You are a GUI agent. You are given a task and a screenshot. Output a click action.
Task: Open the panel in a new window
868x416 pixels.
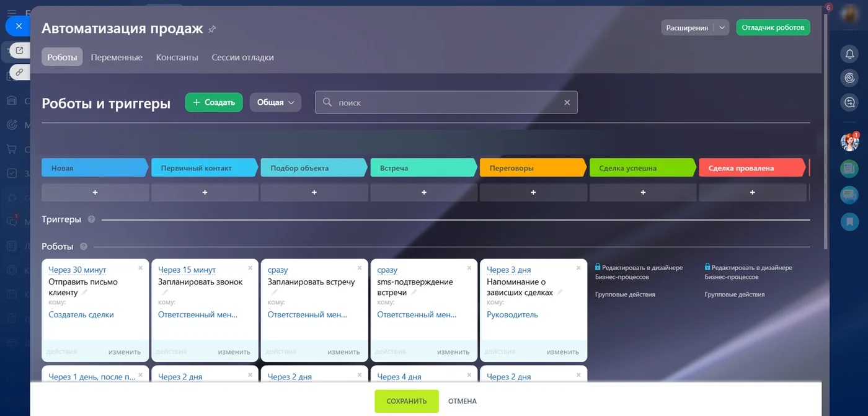click(x=20, y=51)
